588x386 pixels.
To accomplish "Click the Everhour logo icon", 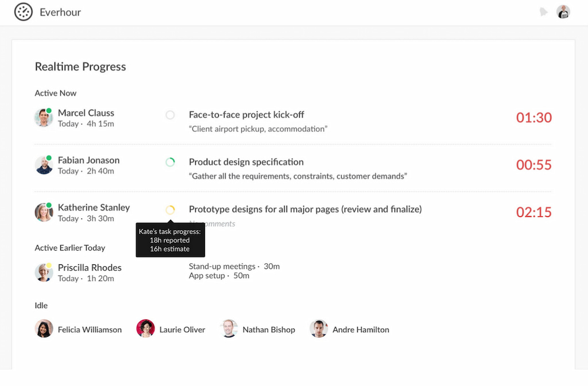I will [x=23, y=11].
